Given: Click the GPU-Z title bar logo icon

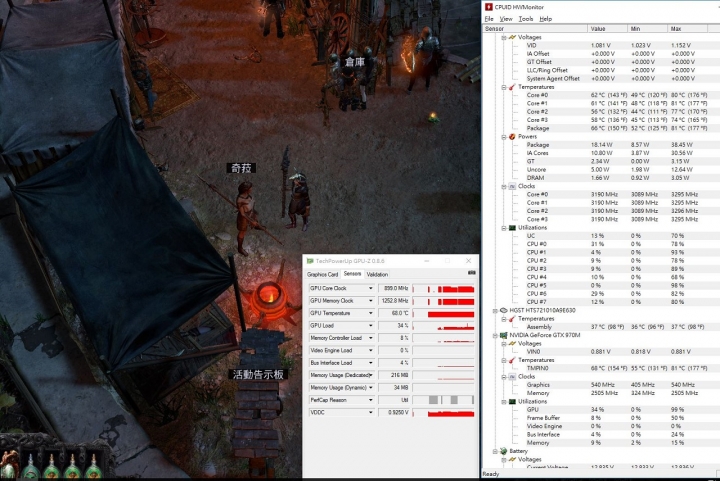Looking at the screenshot, I should pos(310,261).
